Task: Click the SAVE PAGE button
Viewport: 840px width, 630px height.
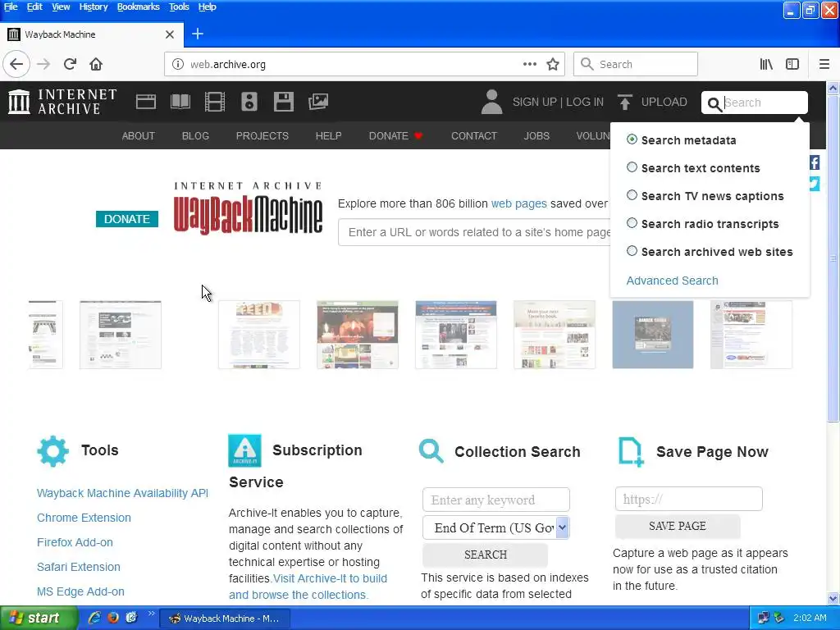Action: point(678,526)
